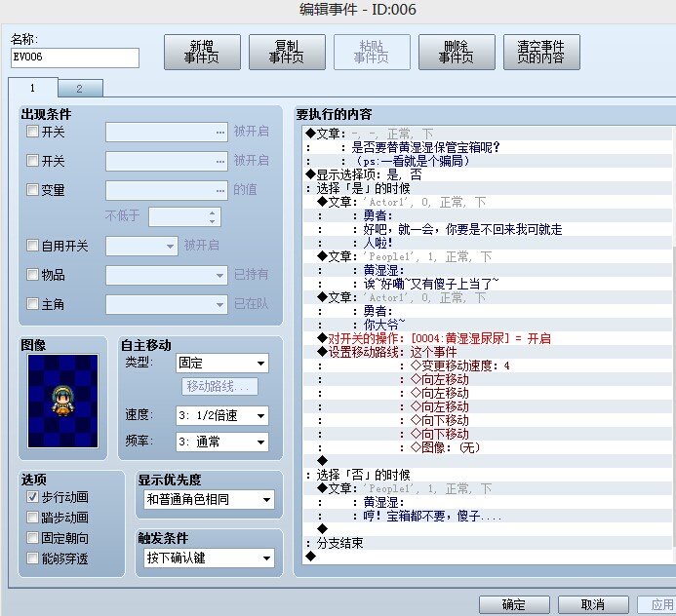Open the 物品 selection dropdown
The height and width of the screenshot is (616, 676).
click(167, 275)
